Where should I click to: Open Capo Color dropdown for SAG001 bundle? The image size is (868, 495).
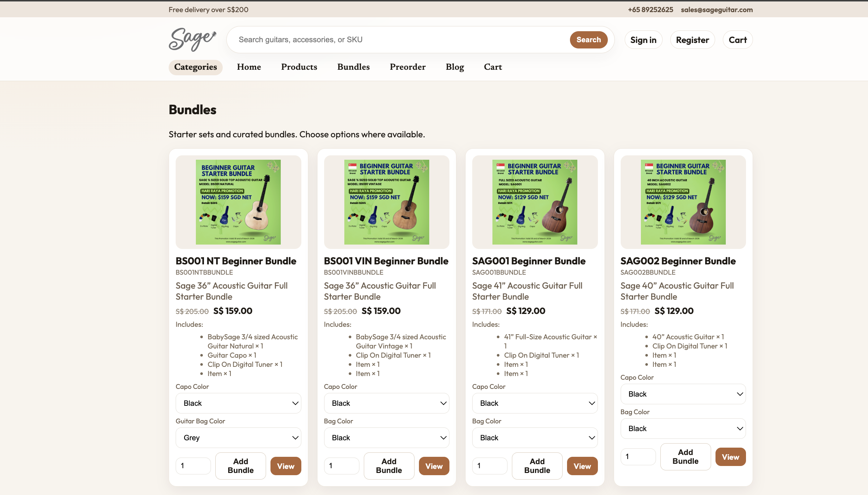click(535, 403)
